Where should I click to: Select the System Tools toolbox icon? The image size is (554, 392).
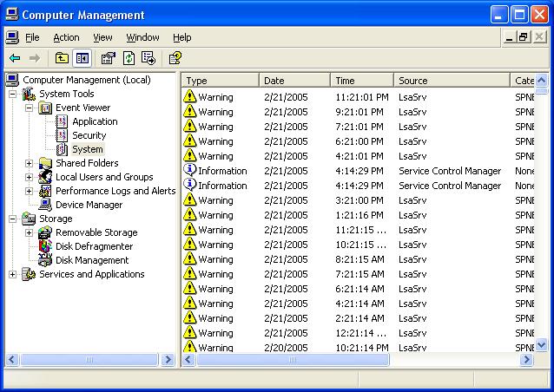(29, 94)
